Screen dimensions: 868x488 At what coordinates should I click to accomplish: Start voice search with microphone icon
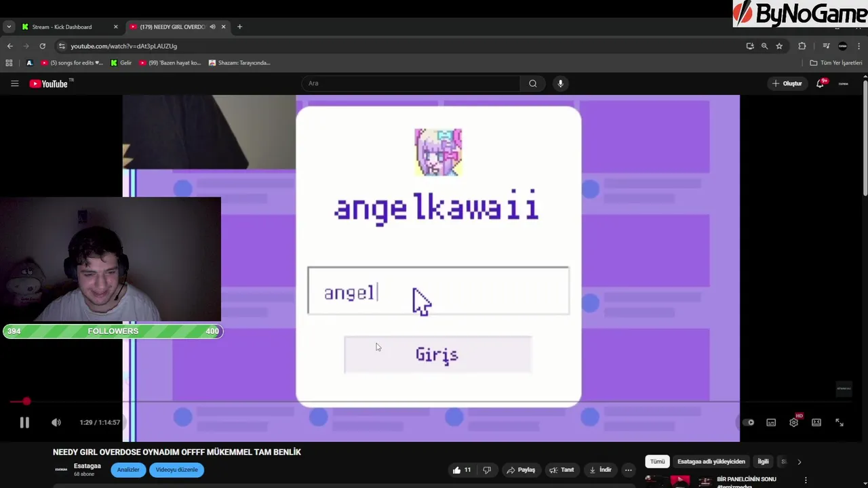click(560, 83)
